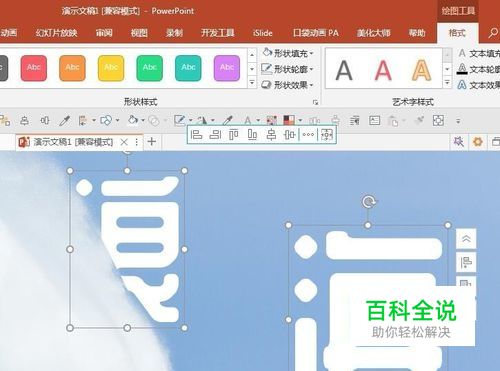Apply the teal Abc shape style
The width and height of the screenshot is (500, 371).
coord(188,68)
